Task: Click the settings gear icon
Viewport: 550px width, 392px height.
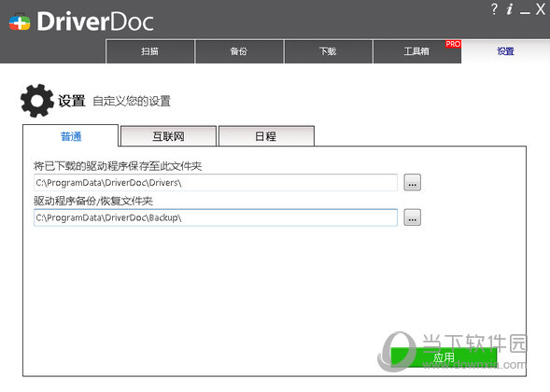Action: pyautogui.click(x=37, y=101)
